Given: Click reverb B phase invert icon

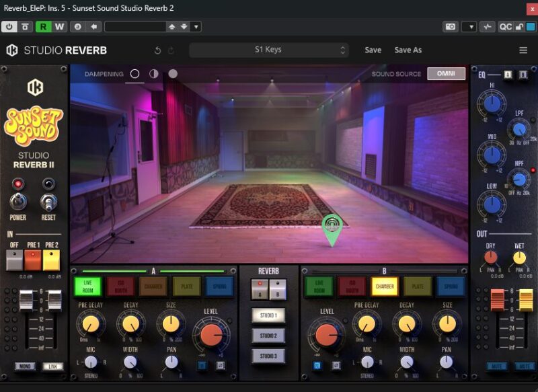Looking at the screenshot, I should pyautogui.click(x=336, y=366).
